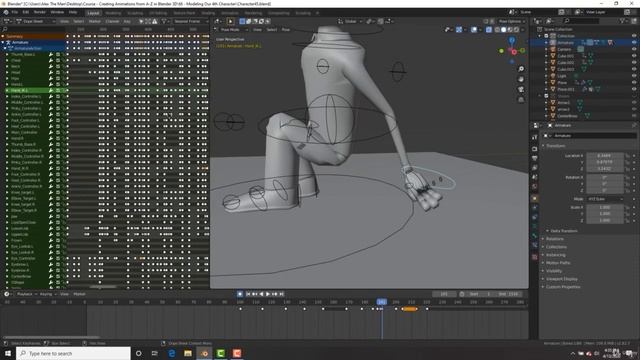Screen dimensions: 640x360
Task: Open the Render menu
Action: 40,12
